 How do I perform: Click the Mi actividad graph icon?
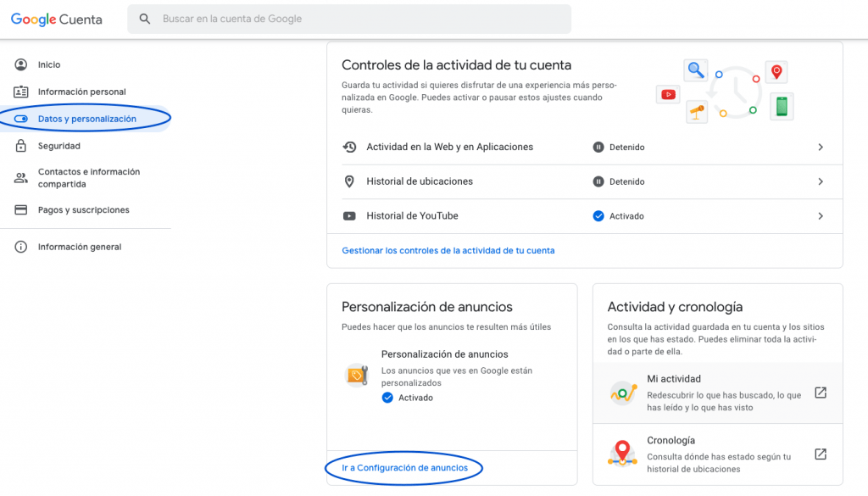(623, 393)
